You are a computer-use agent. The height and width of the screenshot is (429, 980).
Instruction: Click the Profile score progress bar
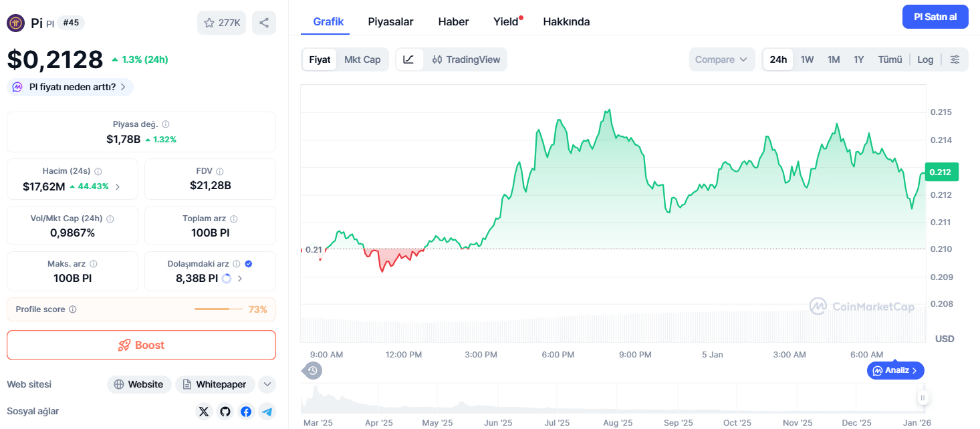(x=219, y=309)
